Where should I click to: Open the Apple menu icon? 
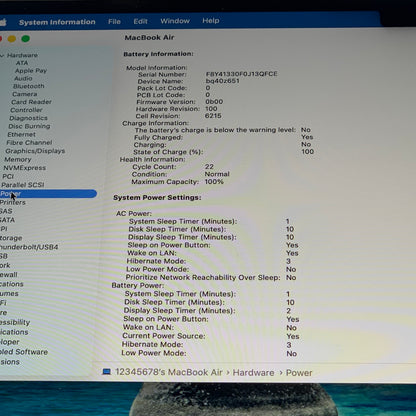[x=3, y=22]
